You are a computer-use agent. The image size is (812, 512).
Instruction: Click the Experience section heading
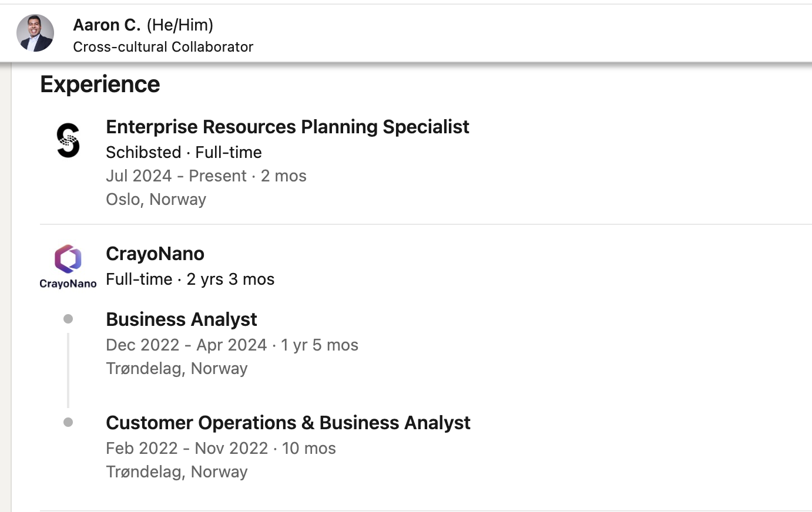(100, 85)
